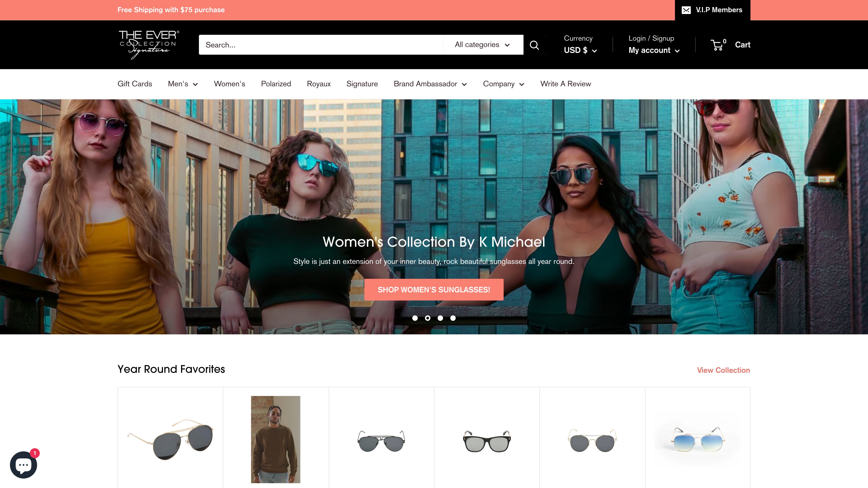Click inside the Search field
The height and width of the screenshot is (488, 868).
point(320,45)
